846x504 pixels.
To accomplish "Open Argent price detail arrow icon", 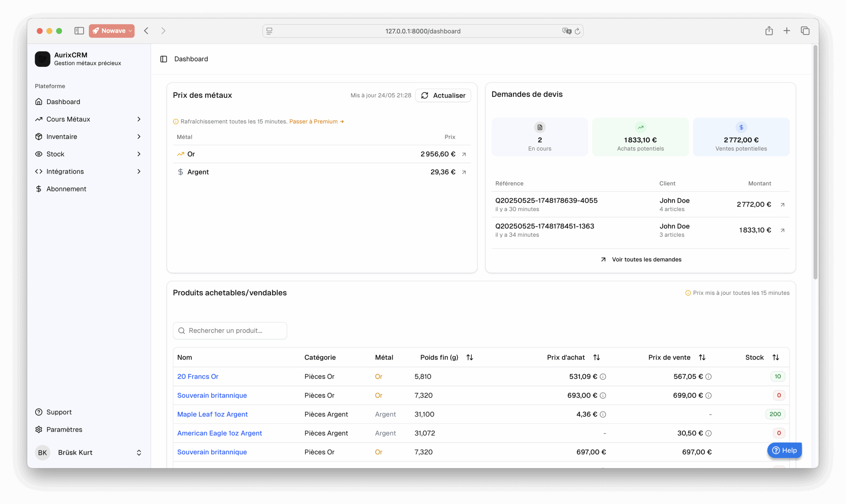I will point(464,172).
